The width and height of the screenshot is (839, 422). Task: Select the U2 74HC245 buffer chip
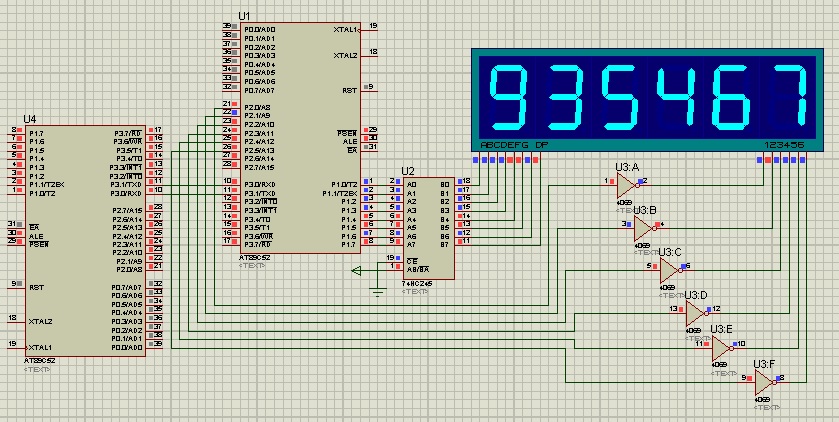429,228
